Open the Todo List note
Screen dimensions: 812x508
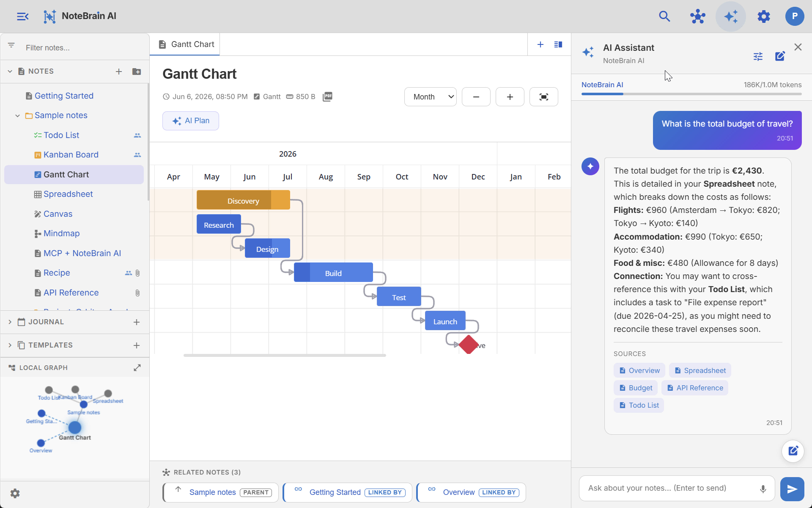click(61, 135)
